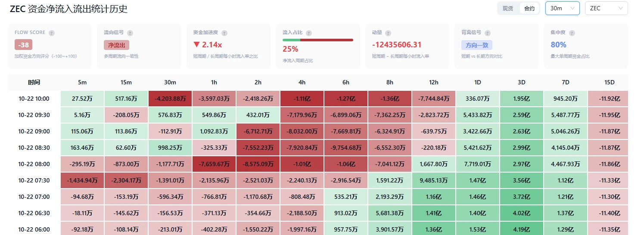Click the -4,203.88万 cell
This screenshot has height=235, width=644.
pyautogui.click(x=170, y=99)
